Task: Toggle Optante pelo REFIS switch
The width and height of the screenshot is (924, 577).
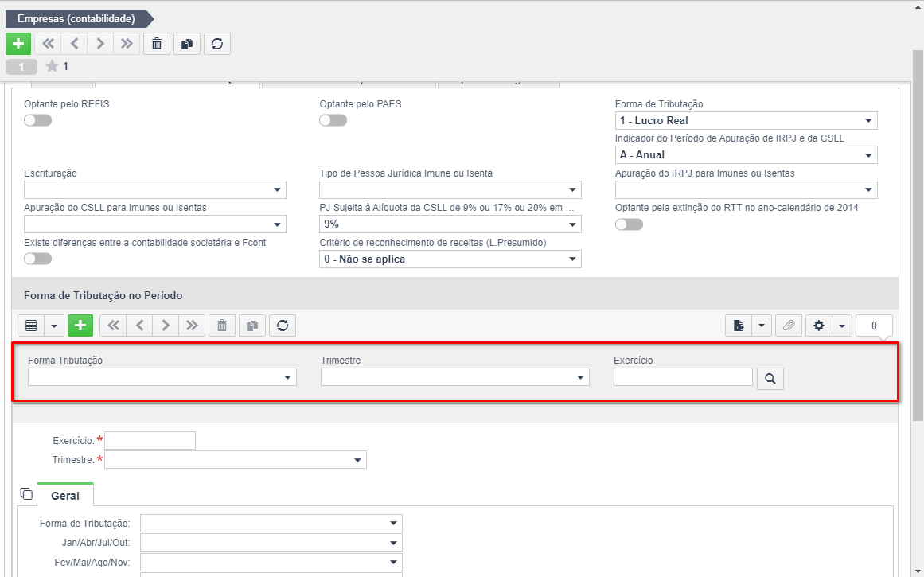Action: coord(37,120)
